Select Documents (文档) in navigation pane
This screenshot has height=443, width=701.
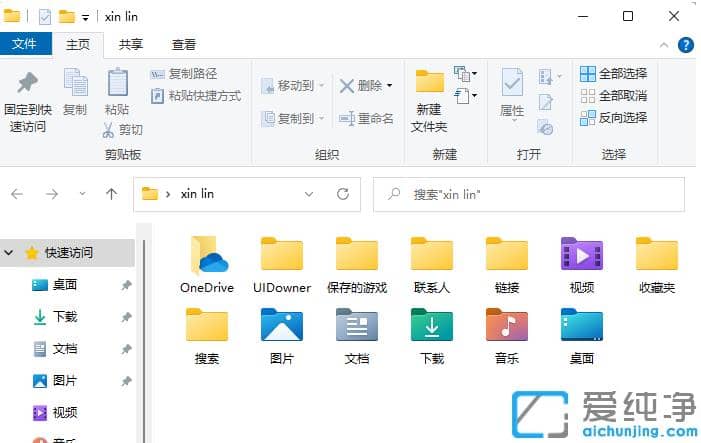(65, 349)
